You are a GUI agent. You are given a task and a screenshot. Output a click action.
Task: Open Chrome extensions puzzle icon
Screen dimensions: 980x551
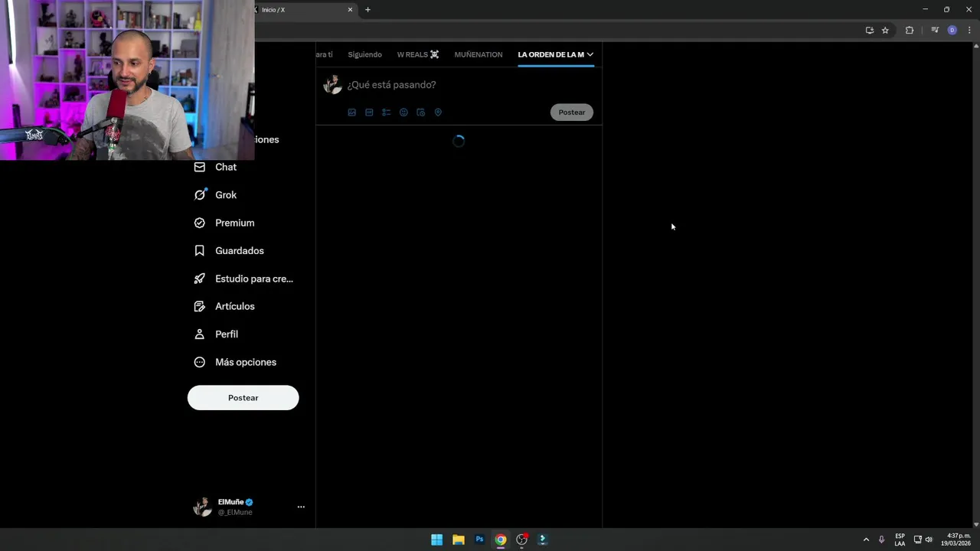coord(910,31)
